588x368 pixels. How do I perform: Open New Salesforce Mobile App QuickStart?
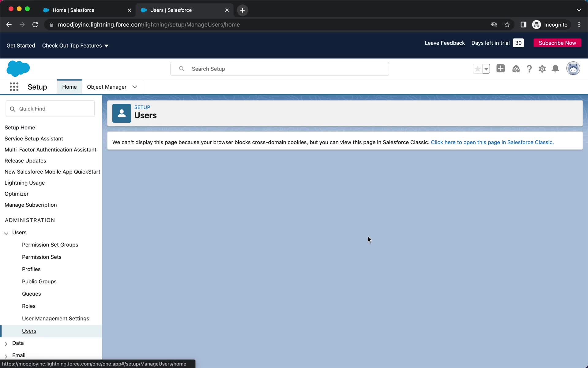[x=52, y=172]
